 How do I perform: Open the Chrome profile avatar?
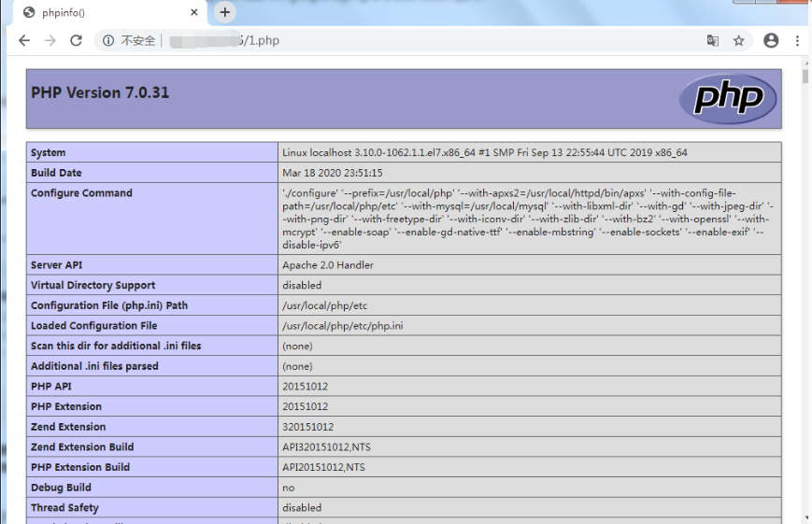coord(771,40)
